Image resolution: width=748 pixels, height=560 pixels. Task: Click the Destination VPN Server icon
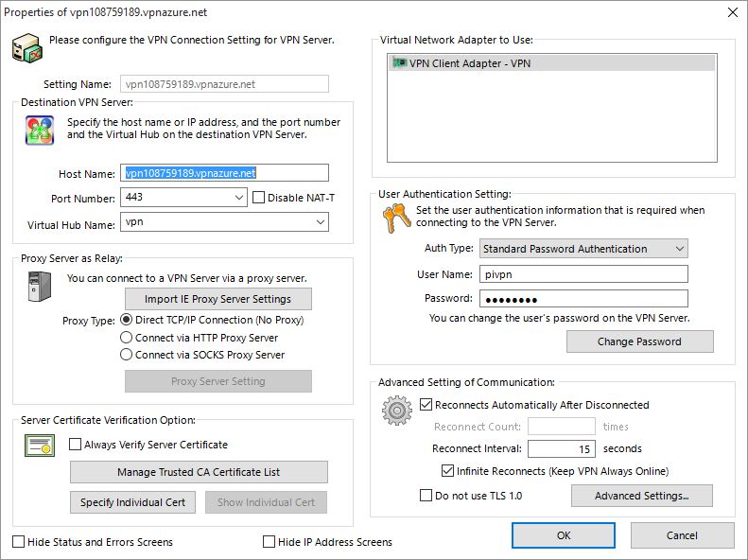[39, 130]
